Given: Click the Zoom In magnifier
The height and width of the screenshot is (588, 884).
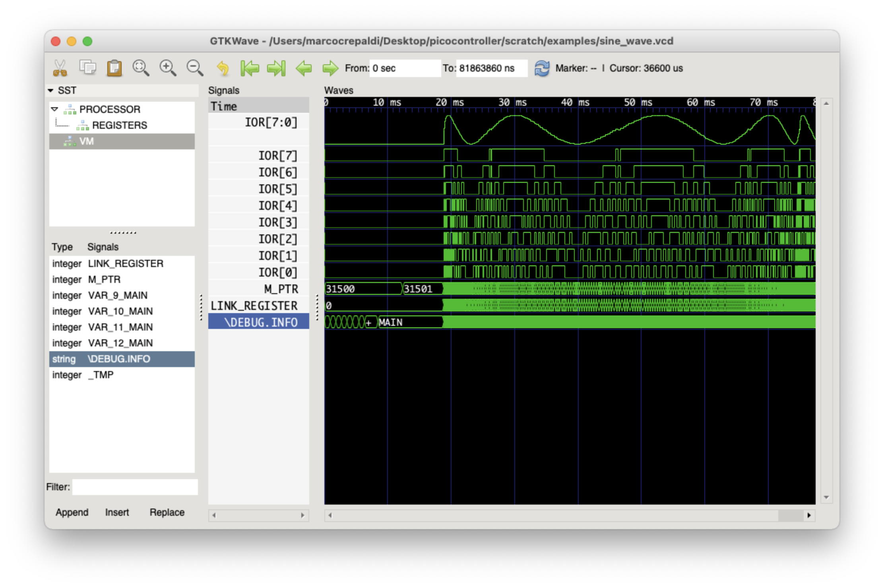Looking at the screenshot, I should [x=168, y=68].
